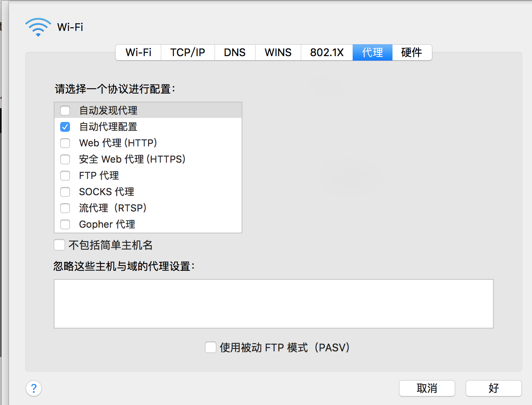The width and height of the screenshot is (532, 405).
Task: Select the 安全 Web 代理 (HTTPS) row text
Action: click(x=132, y=159)
